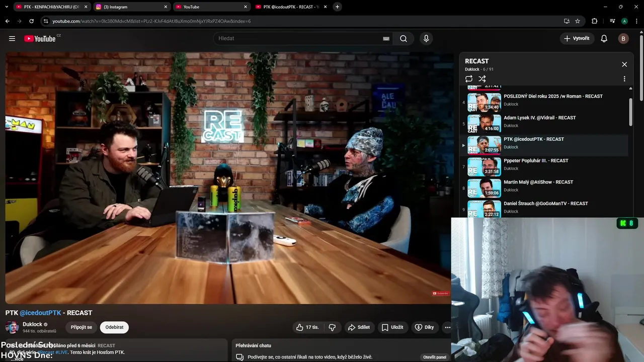Switch to the YouTube tab
The width and height of the screenshot is (644, 362).
tap(211, 7)
